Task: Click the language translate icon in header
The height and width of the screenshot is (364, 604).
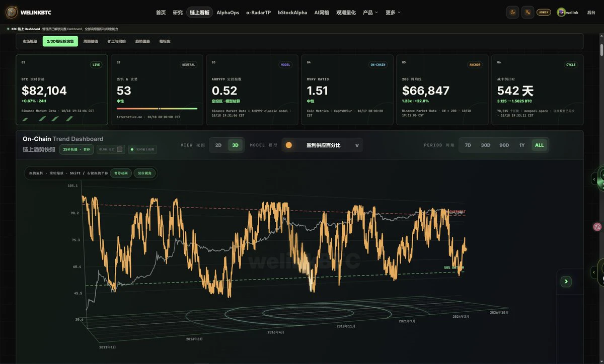Action: (527, 12)
